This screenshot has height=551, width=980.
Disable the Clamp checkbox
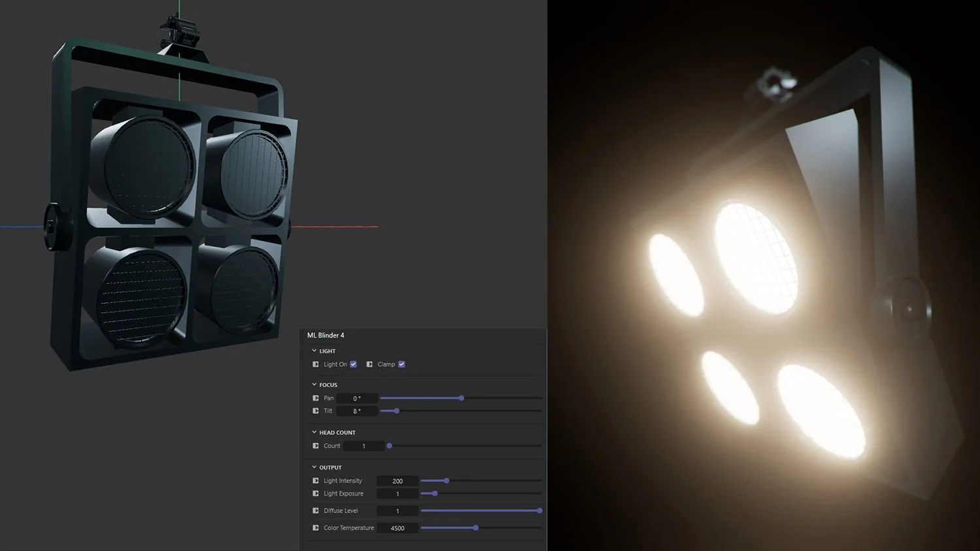tap(402, 364)
